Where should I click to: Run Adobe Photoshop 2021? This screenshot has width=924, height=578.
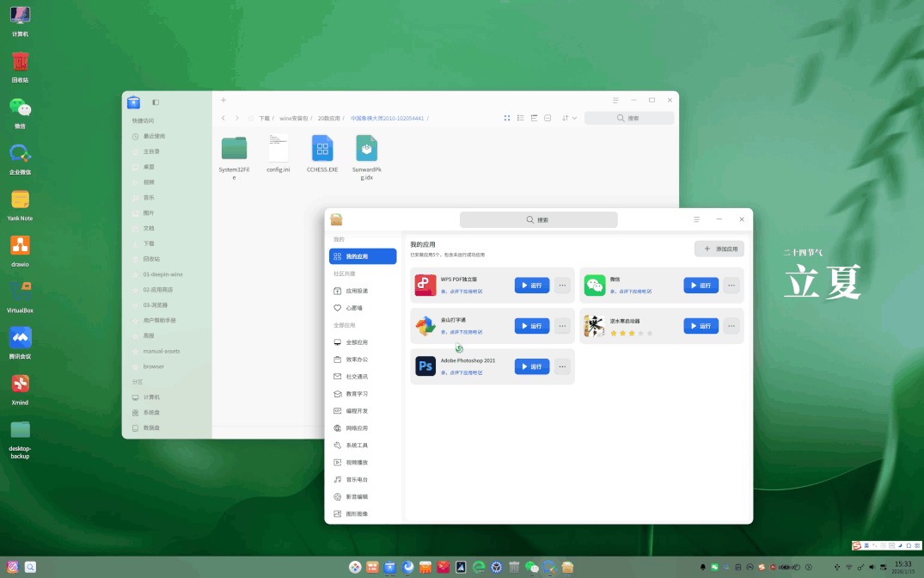(531, 367)
